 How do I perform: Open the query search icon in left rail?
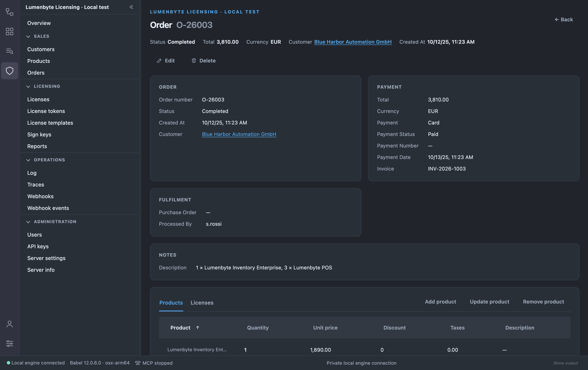[10, 51]
